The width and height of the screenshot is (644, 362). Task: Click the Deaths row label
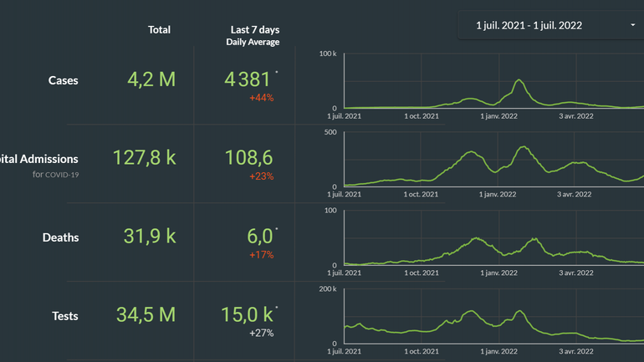tap(60, 237)
